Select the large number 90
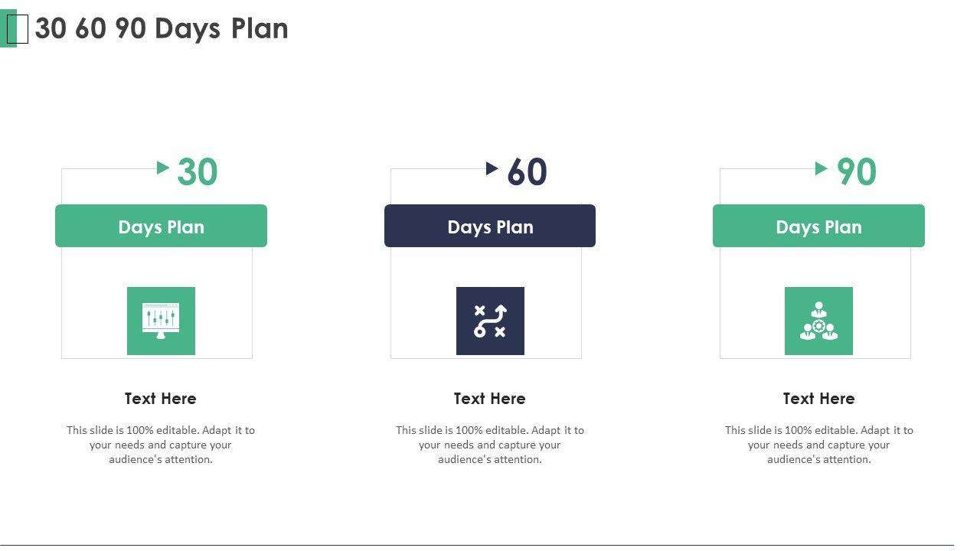The width and height of the screenshot is (980, 551). [x=856, y=172]
